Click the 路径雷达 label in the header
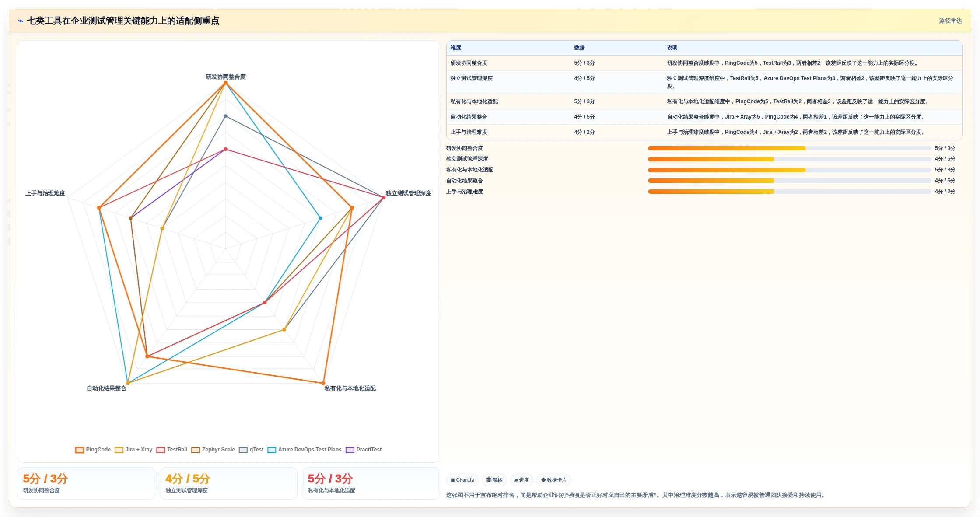The height and width of the screenshot is (517, 980). 950,21
